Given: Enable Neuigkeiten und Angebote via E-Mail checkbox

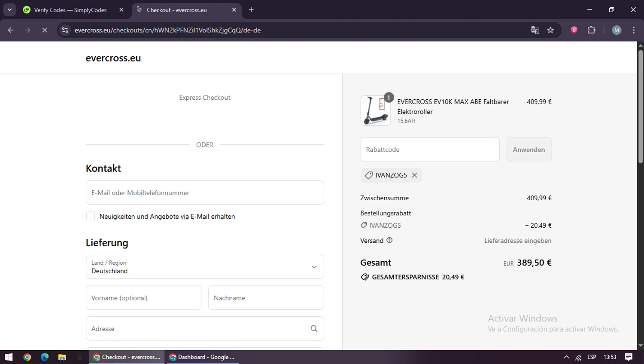Looking at the screenshot, I should point(91,216).
